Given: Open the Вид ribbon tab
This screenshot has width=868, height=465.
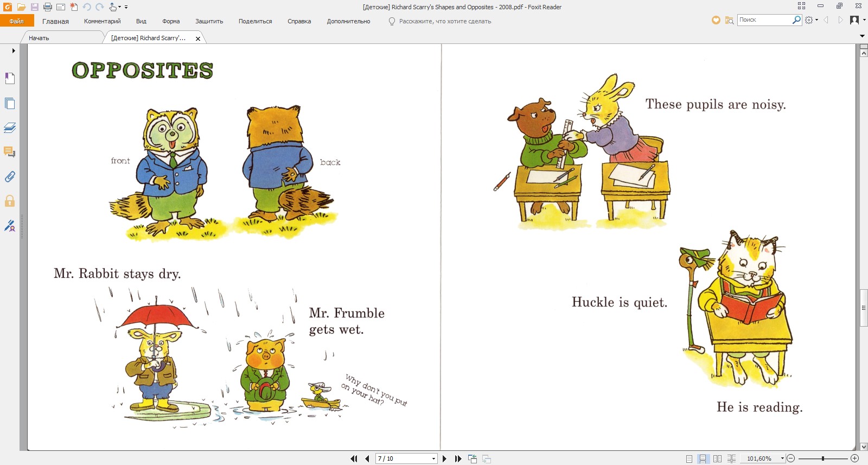Looking at the screenshot, I should (141, 21).
